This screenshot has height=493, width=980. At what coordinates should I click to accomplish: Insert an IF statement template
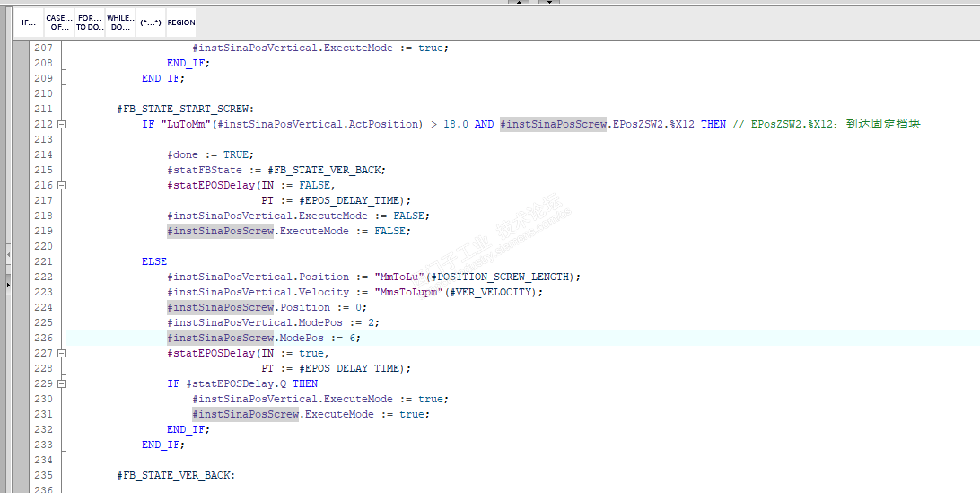[x=28, y=22]
